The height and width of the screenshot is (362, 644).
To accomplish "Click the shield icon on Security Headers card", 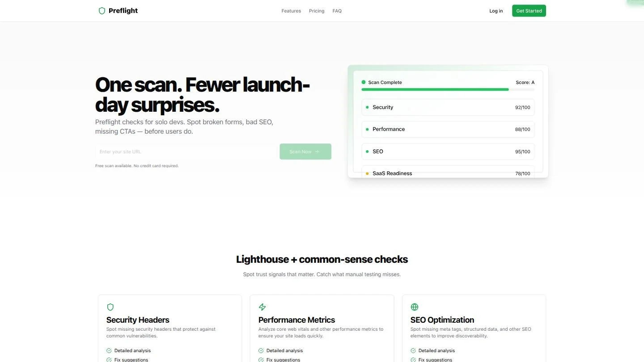I will click(110, 307).
